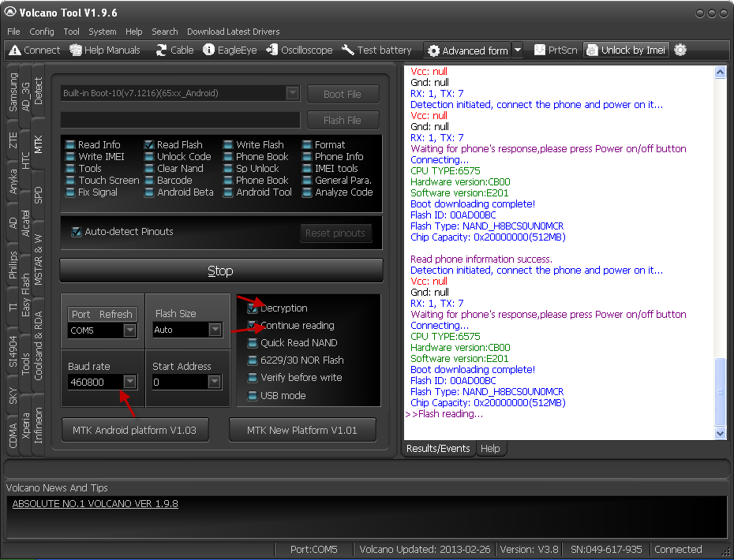Open the Built-in Boot selection dropdown

point(293,93)
